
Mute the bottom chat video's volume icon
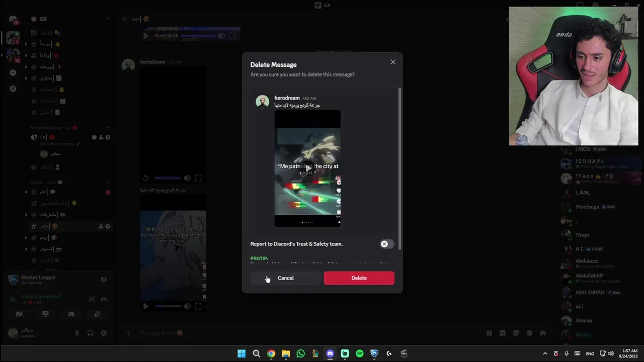point(187,306)
